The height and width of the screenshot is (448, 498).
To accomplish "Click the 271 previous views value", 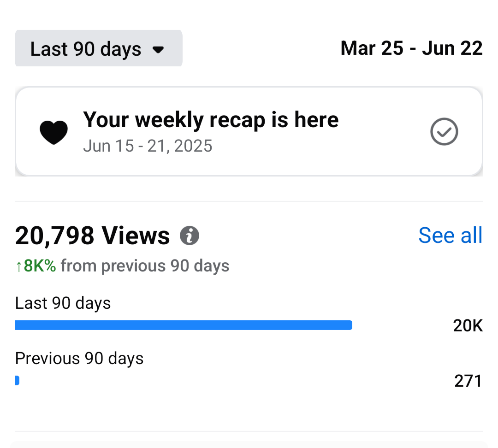I will point(468,381).
